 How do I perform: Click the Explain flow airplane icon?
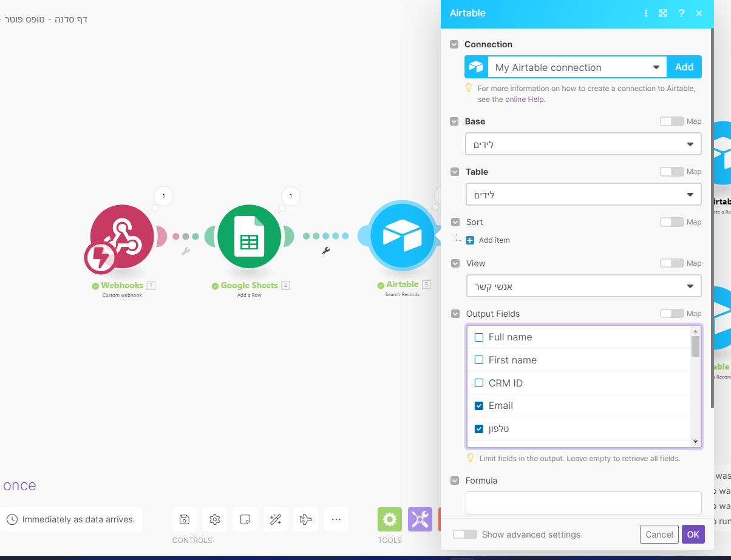306,519
